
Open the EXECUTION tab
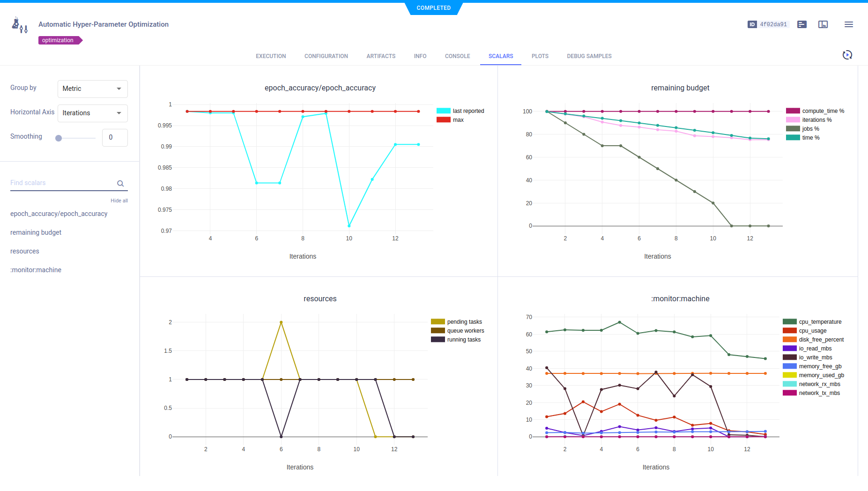point(271,56)
